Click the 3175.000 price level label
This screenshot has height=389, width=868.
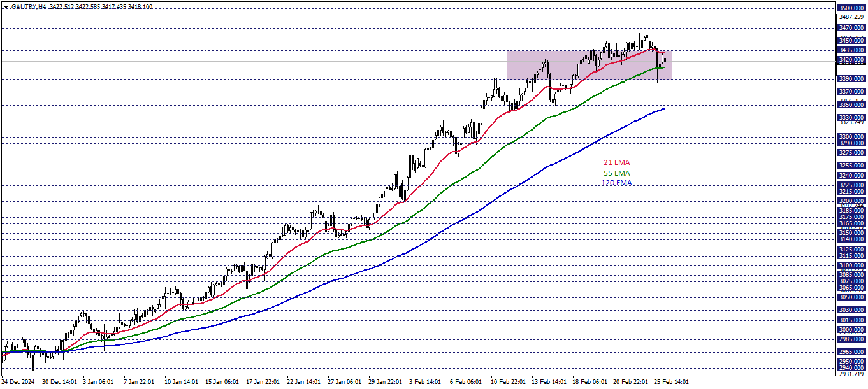(851, 217)
